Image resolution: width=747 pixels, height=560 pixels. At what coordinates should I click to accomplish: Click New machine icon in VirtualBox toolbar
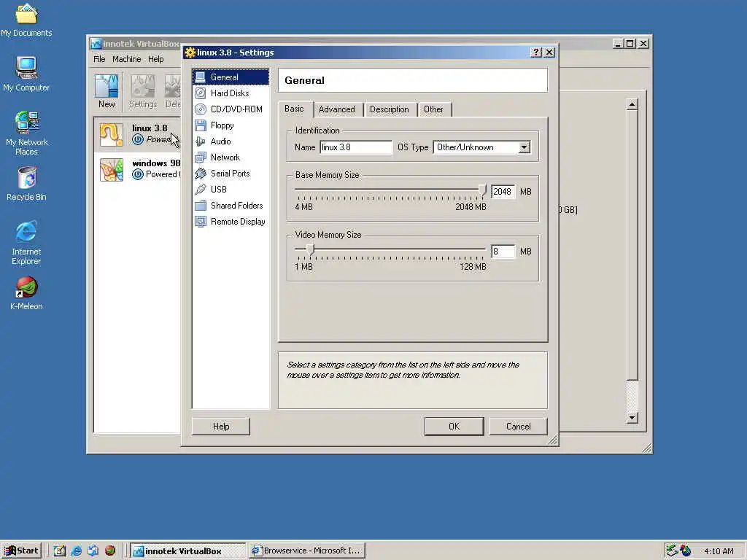[107, 91]
